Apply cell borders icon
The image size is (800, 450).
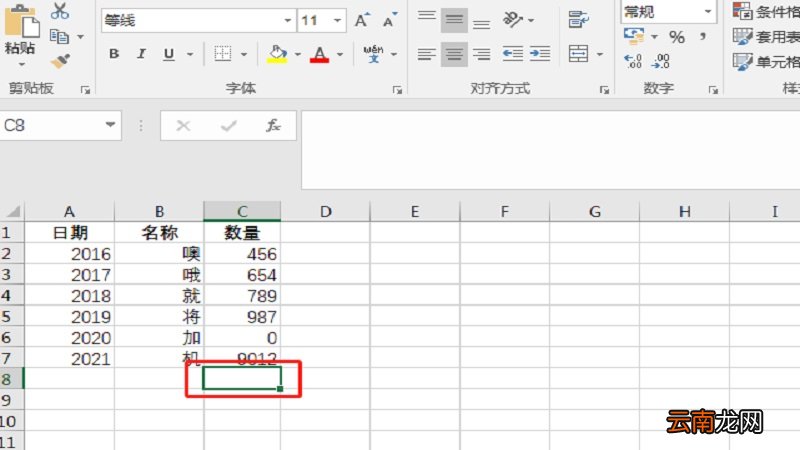coord(222,54)
